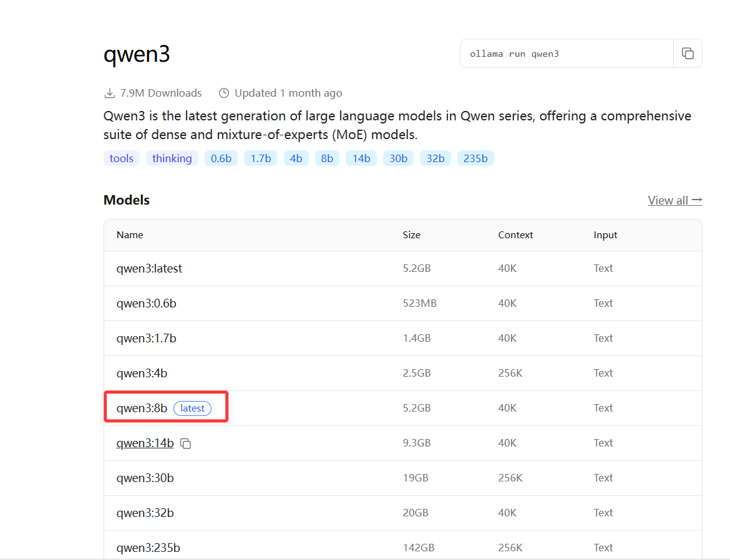Click the 5.2GB size in qwen3:latest row
The height and width of the screenshot is (560, 730).
[x=417, y=269]
